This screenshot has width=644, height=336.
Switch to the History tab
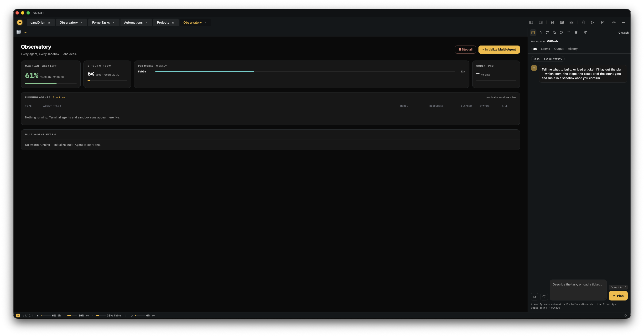(x=572, y=49)
